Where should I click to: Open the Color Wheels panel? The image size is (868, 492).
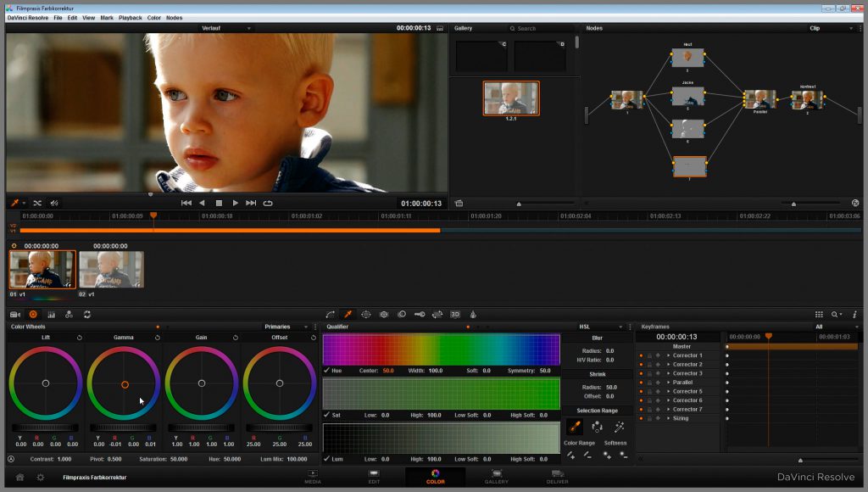(x=33, y=314)
